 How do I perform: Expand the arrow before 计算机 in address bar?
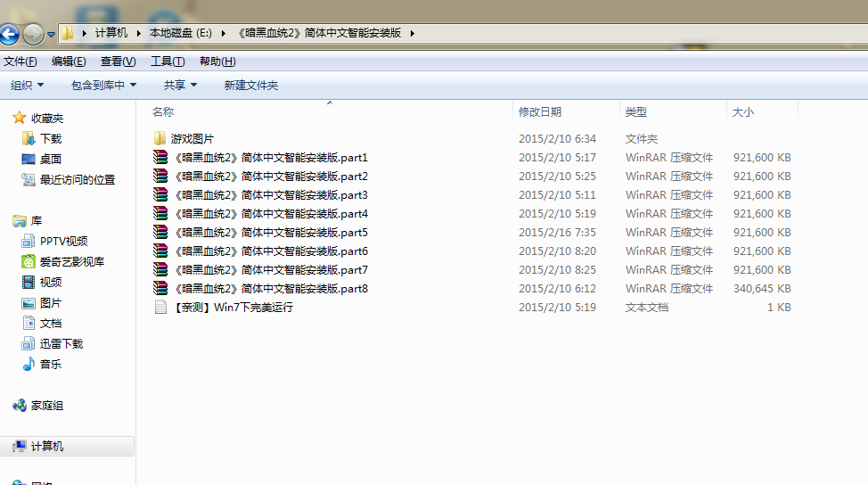[x=84, y=33]
